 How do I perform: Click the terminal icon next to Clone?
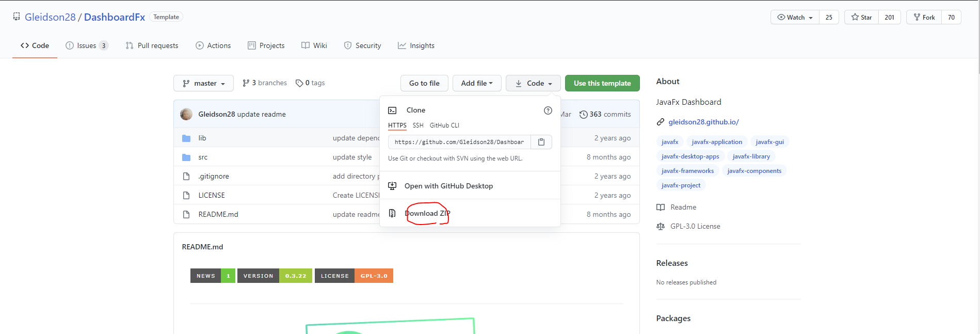tap(392, 110)
